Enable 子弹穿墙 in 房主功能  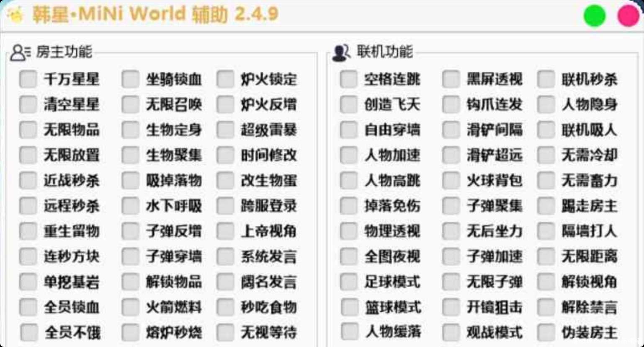pos(131,256)
